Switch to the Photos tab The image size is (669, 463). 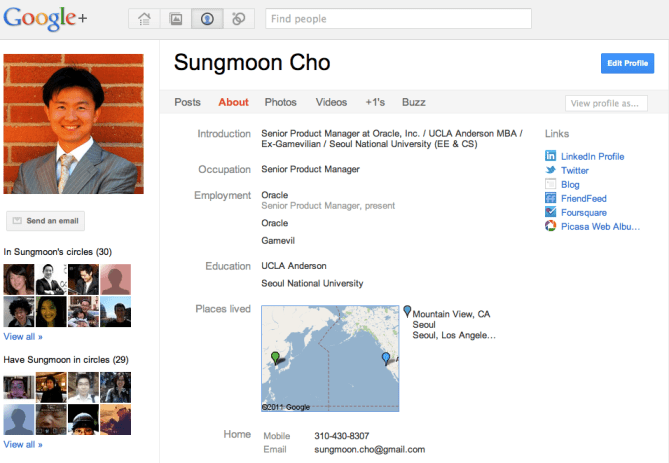(280, 102)
